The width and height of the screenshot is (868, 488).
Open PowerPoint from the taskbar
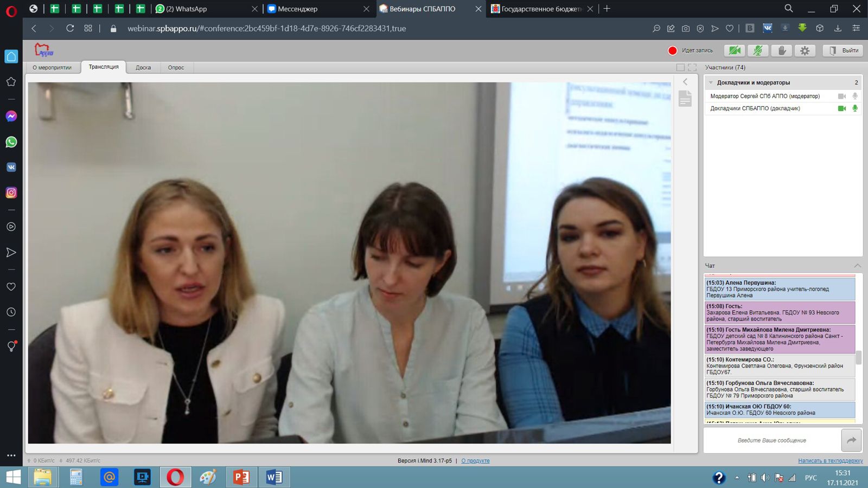click(241, 477)
